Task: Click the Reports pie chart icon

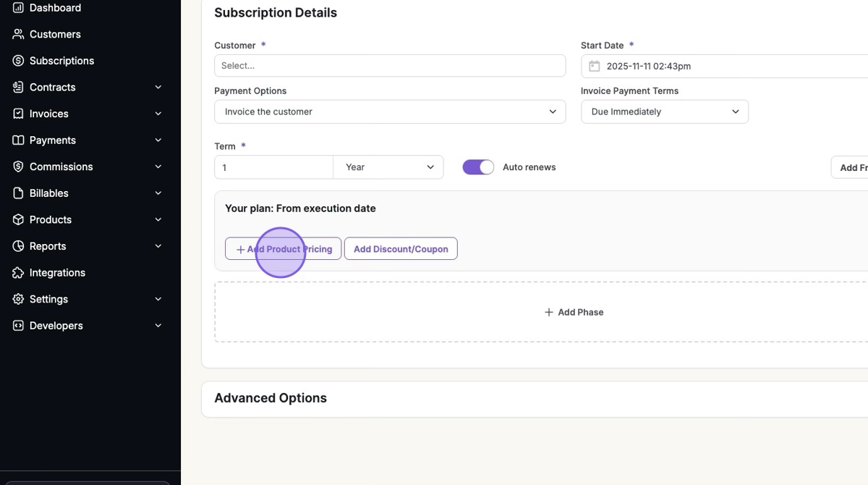Action: tap(18, 246)
